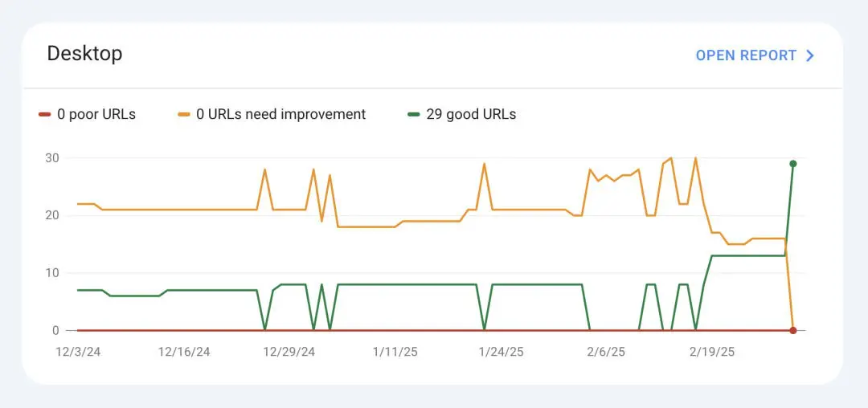868x408 pixels.
Task: Select the green end data point dot
Action: click(x=793, y=164)
